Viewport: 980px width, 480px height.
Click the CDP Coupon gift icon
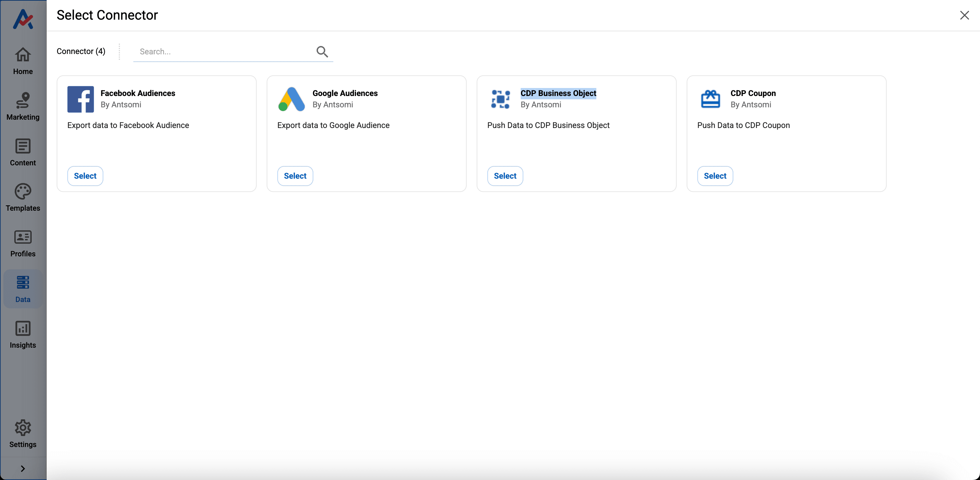[x=710, y=99]
